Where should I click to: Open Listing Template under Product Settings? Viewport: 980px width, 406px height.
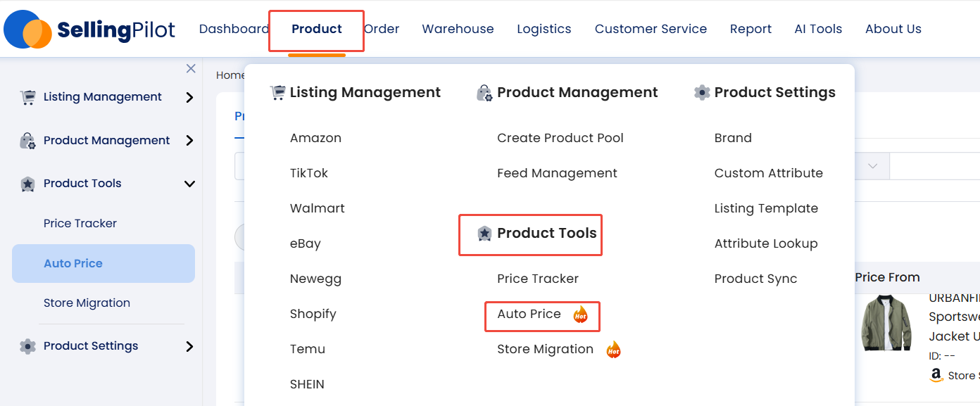pyautogui.click(x=766, y=208)
